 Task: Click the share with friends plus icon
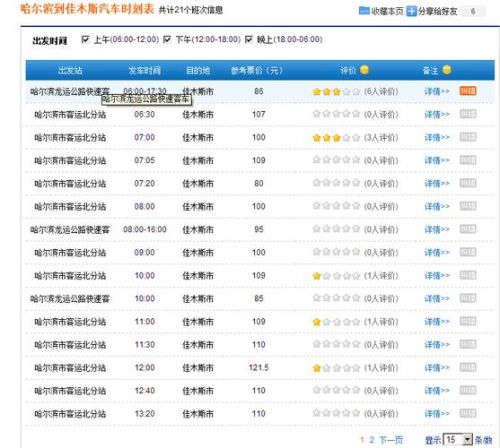pyautogui.click(x=411, y=11)
